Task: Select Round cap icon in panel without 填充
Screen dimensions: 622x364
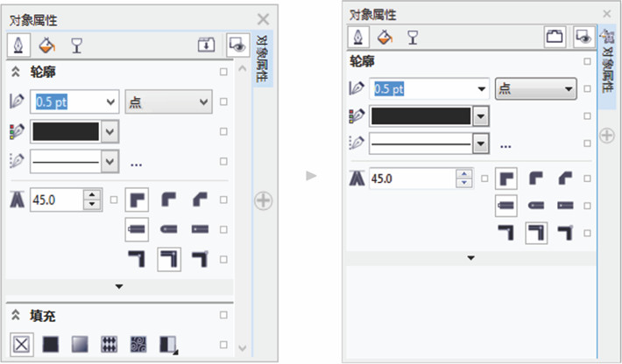Action: (536, 206)
